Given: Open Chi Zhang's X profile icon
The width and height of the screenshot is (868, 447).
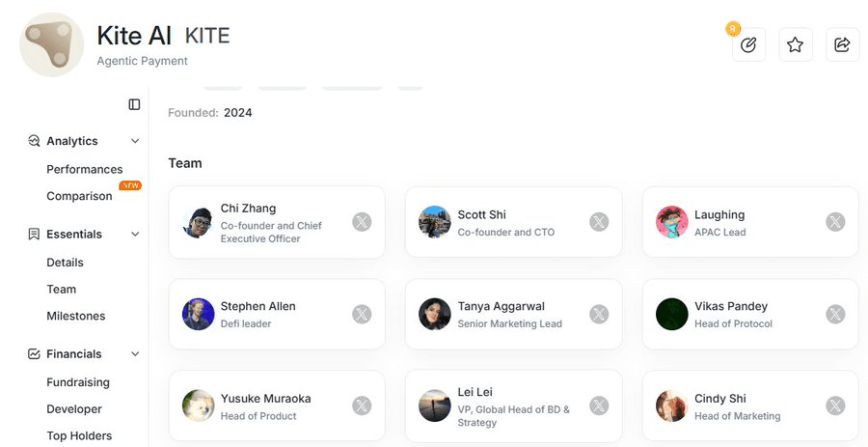Looking at the screenshot, I should [x=362, y=222].
